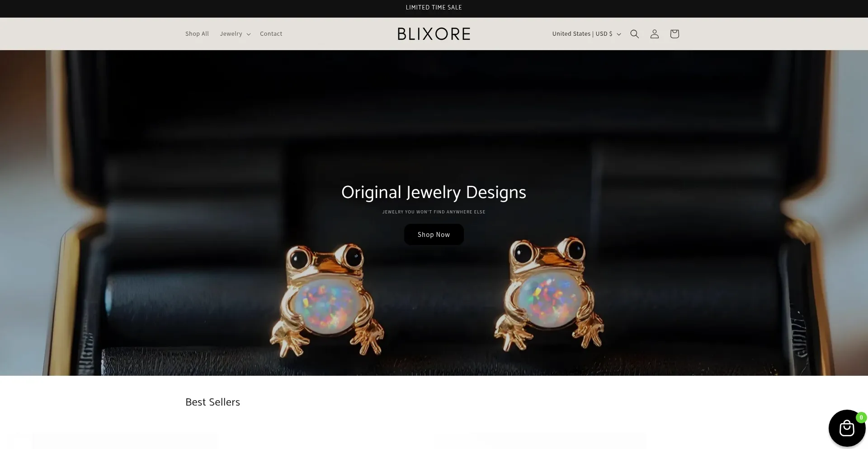Expand the chevron next to USD $
The image size is (868, 449).
pyautogui.click(x=619, y=34)
